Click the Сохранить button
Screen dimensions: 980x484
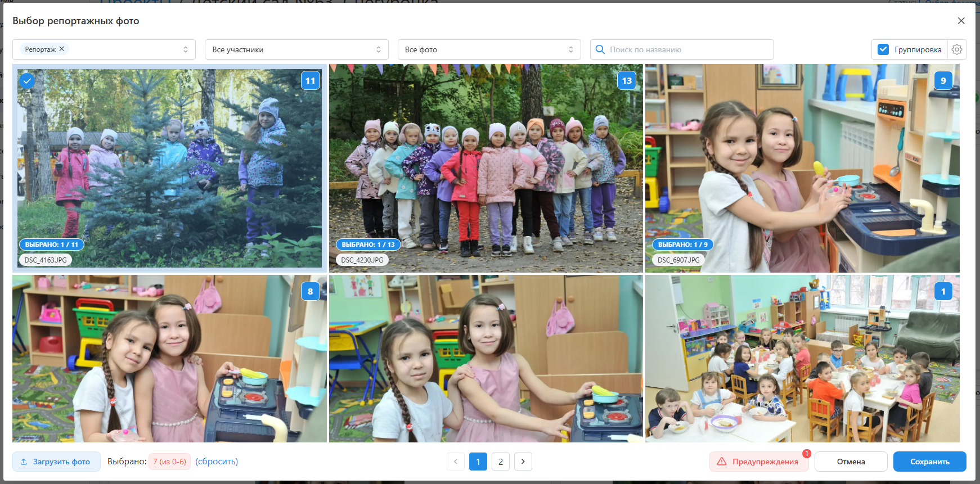coord(929,462)
